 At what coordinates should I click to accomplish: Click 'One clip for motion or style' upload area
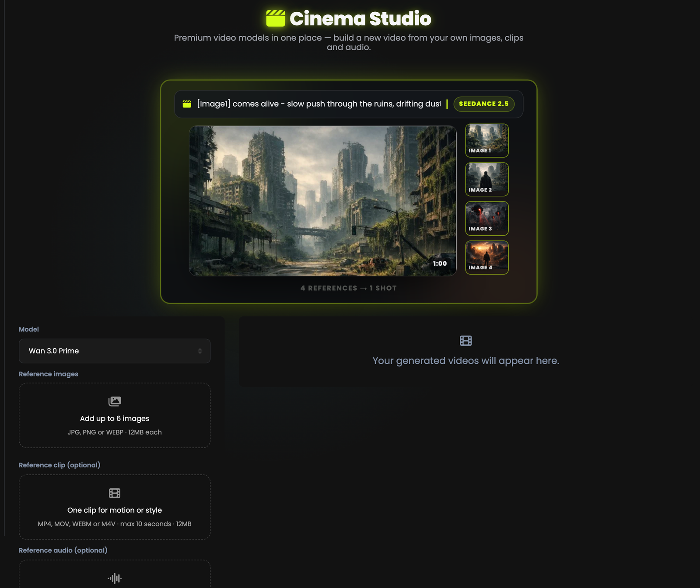(115, 507)
